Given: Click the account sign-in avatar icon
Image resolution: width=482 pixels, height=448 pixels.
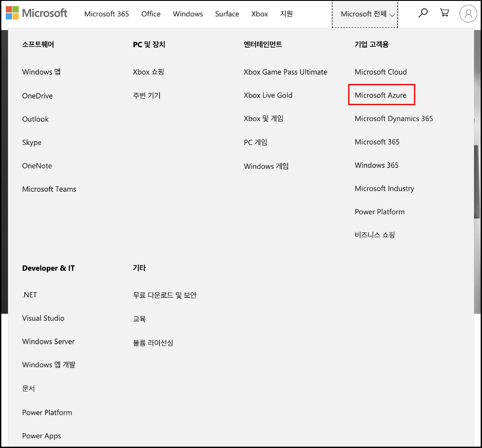Looking at the screenshot, I should tap(468, 14).
